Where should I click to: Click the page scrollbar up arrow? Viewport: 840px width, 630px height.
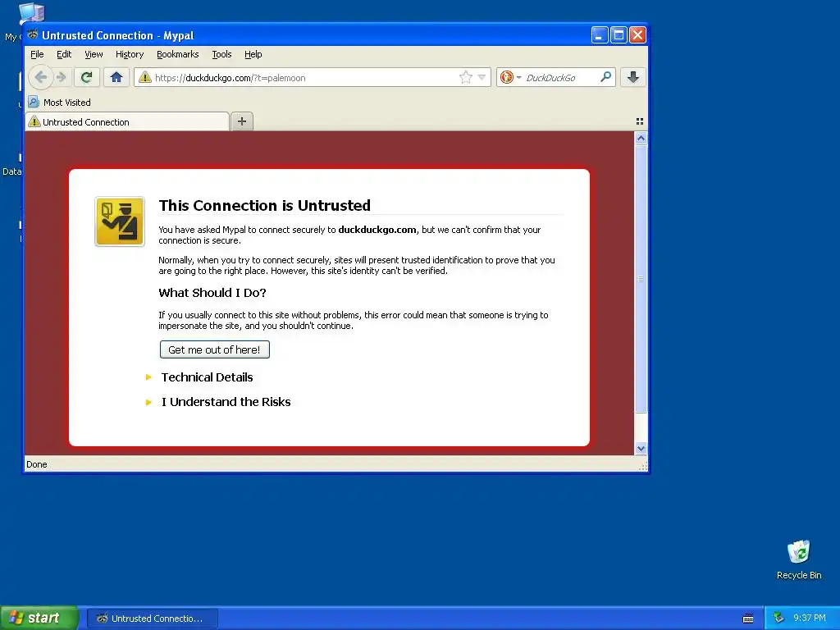coord(641,138)
